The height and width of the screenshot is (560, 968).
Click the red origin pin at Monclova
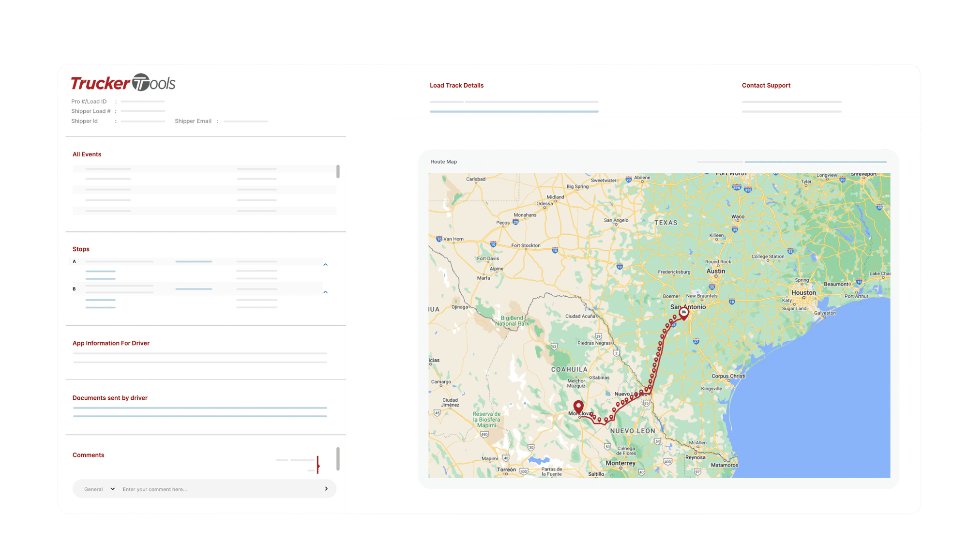pyautogui.click(x=578, y=407)
